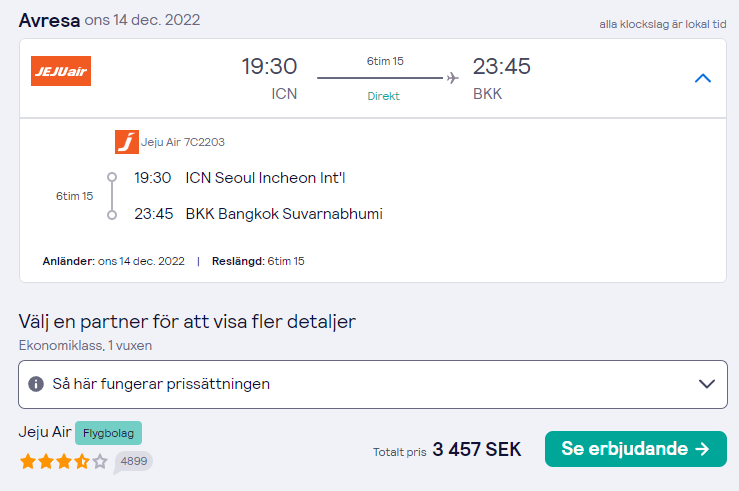Click departure time 19:30 in header
This screenshot has height=491, width=739.
click(x=269, y=67)
